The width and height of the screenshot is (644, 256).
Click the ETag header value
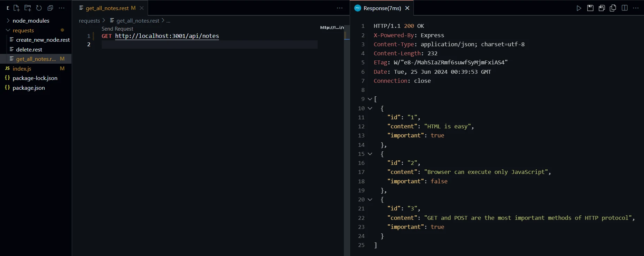point(451,63)
